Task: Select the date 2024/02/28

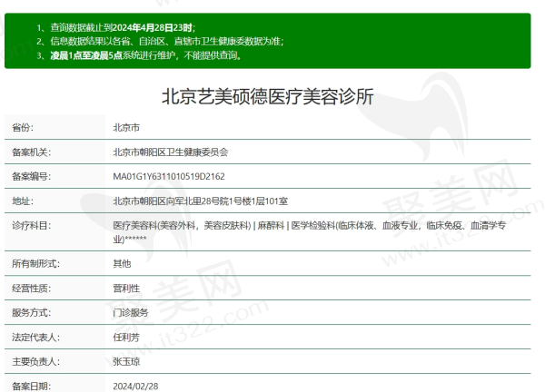Action: [x=135, y=386]
